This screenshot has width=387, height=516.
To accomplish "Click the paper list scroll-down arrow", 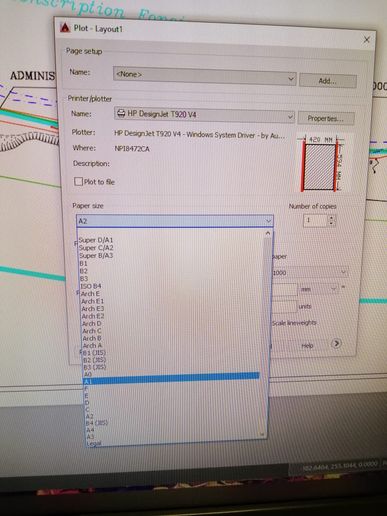I will point(262,434).
